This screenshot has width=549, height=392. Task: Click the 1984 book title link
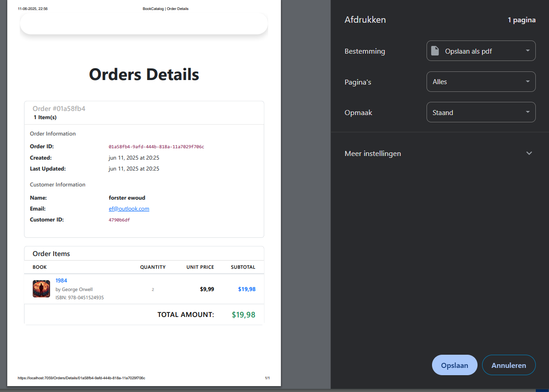click(x=61, y=281)
